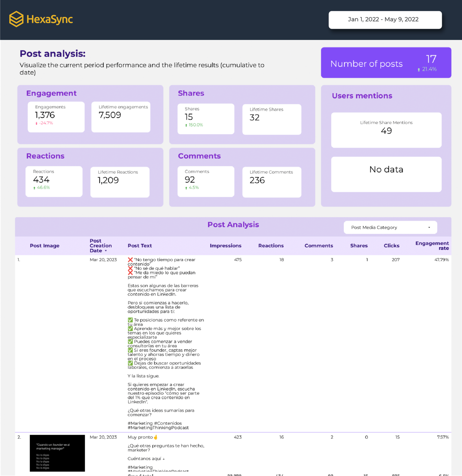Click the Lifetime Share Mentions card showing 49

pyautogui.click(x=386, y=130)
